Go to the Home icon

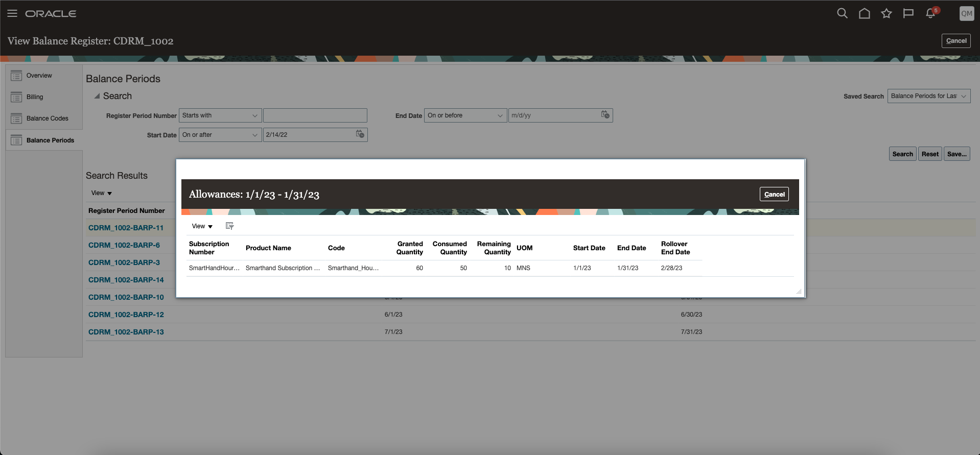(x=864, y=13)
